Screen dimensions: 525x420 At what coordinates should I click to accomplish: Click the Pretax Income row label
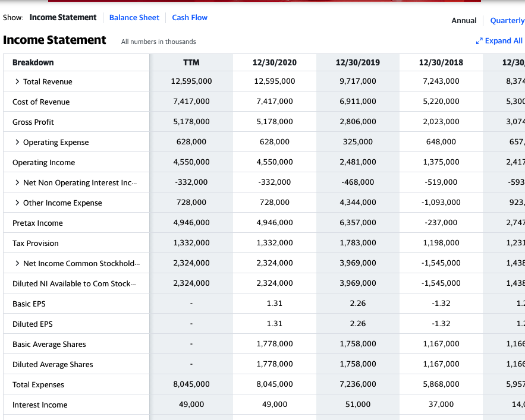37,223
